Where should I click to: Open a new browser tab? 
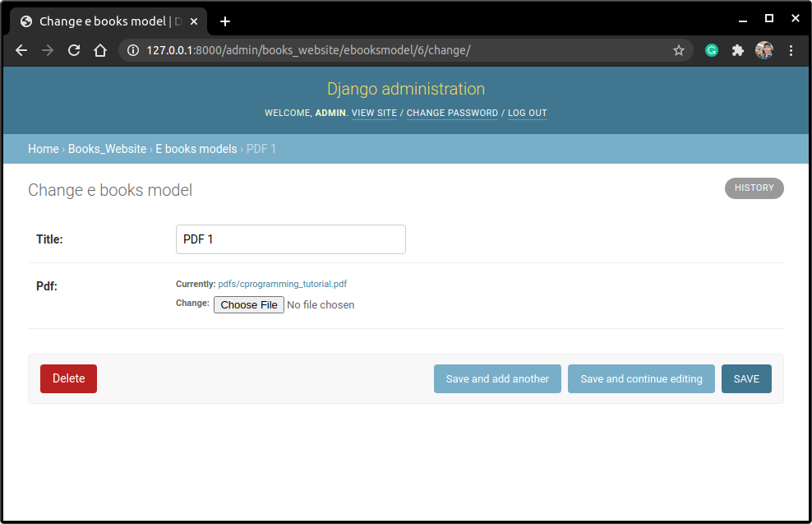[225, 21]
